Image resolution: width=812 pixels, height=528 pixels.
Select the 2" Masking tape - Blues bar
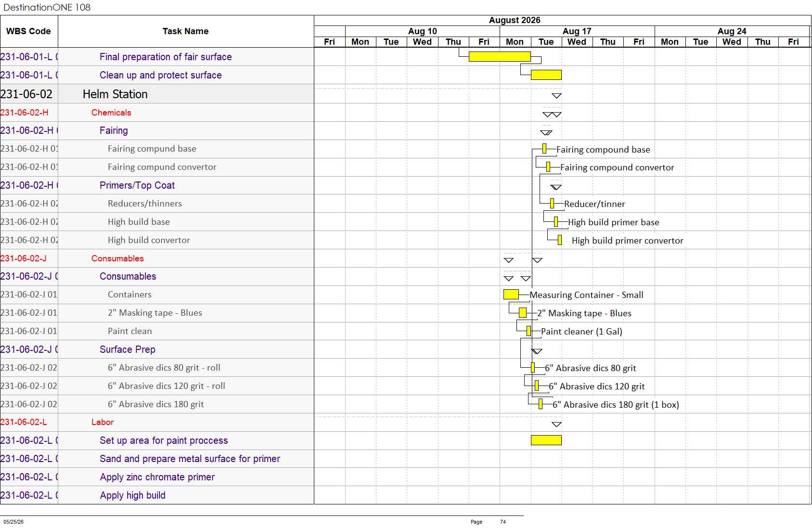[x=523, y=312]
